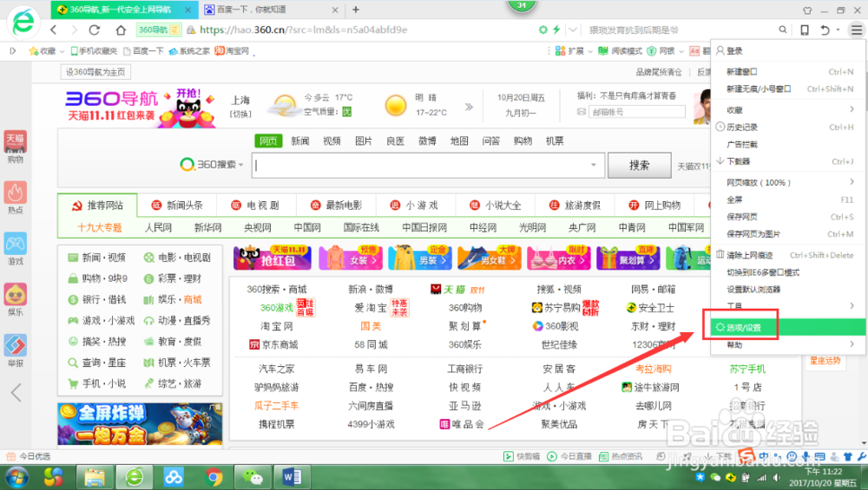Click the 抢红包 banner
868x490 pixels.
point(273,258)
